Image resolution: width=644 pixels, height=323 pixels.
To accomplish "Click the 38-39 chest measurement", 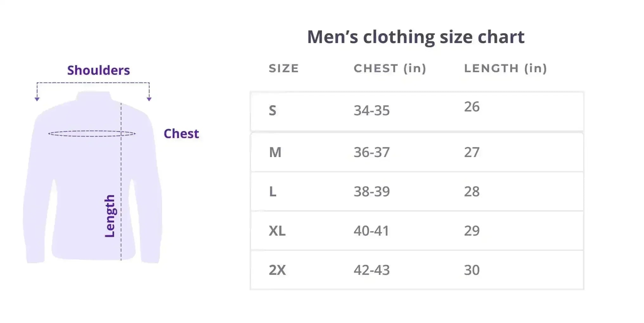I will tap(371, 192).
